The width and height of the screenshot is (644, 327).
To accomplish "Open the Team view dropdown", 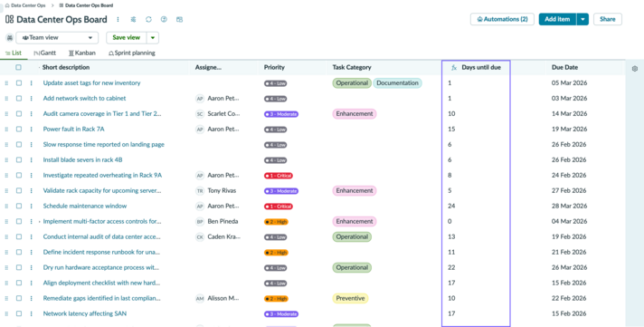I will point(57,38).
